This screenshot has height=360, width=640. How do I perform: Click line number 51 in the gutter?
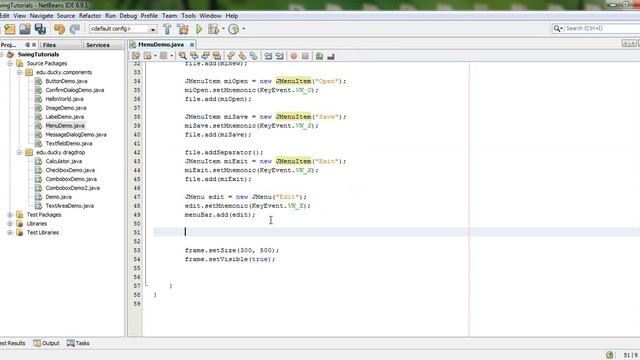136,233
